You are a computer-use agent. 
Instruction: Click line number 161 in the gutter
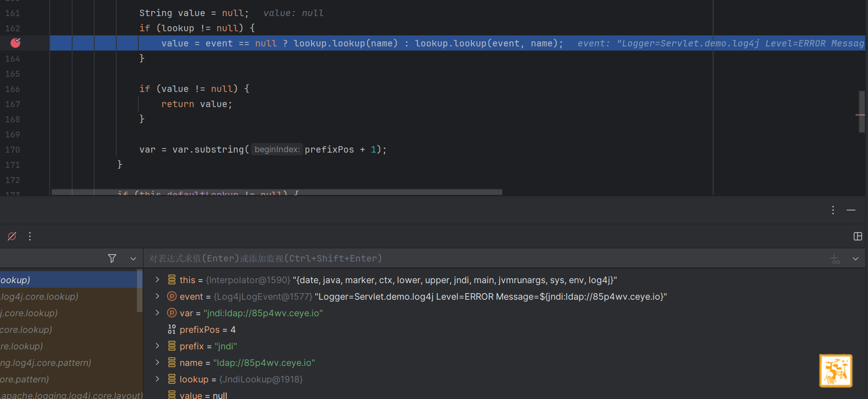[12, 13]
